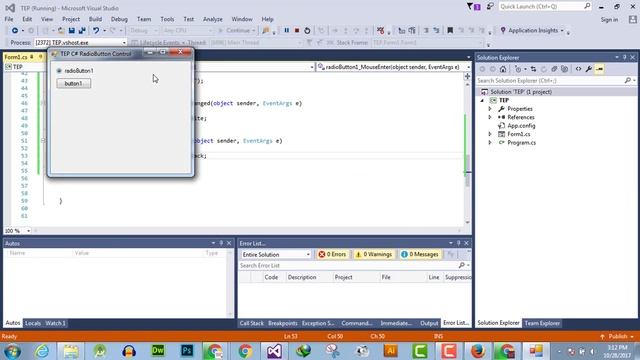Switch to the Output tab
640x360 pixels.
(x=429, y=323)
